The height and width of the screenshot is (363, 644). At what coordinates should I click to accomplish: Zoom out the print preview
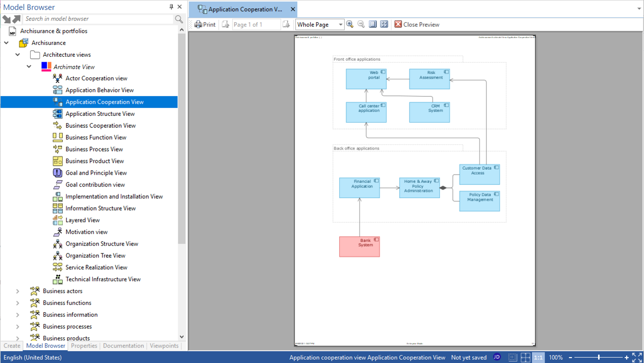[361, 24]
